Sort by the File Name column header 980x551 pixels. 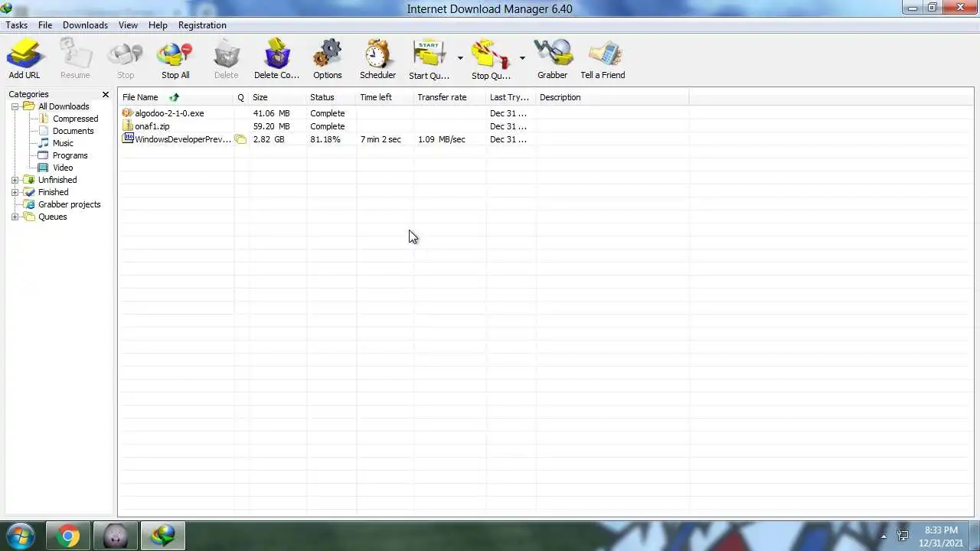(x=176, y=97)
